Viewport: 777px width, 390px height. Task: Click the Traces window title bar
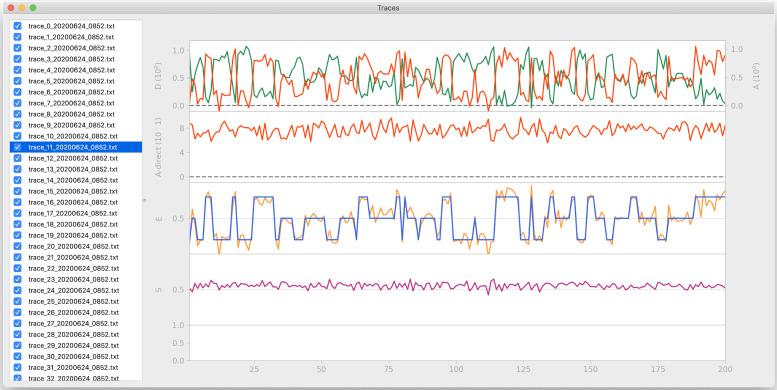[x=388, y=7]
